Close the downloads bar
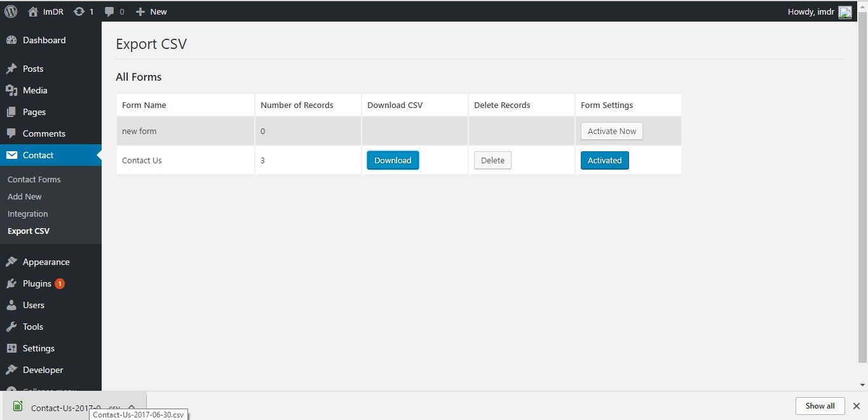 (857, 406)
